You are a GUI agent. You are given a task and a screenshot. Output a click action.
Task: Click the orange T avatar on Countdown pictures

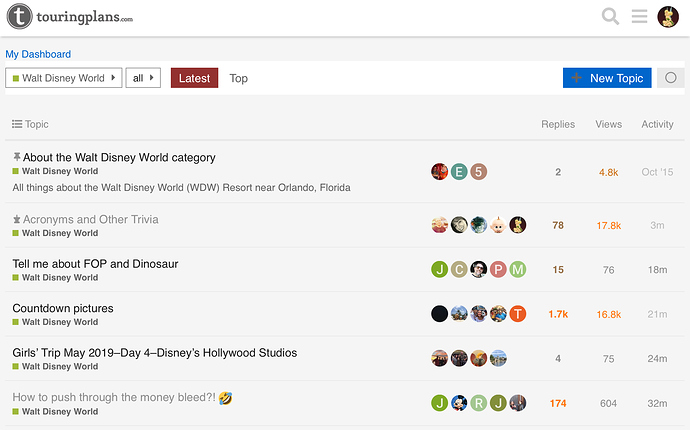[x=518, y=314]
